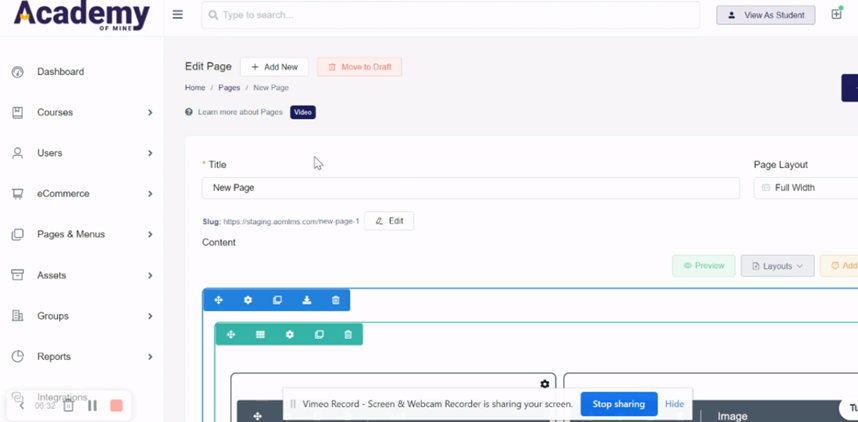The width and height of the screenshot is (858, 422).
Task: Click the Move to Draft button
Action: 360,67
